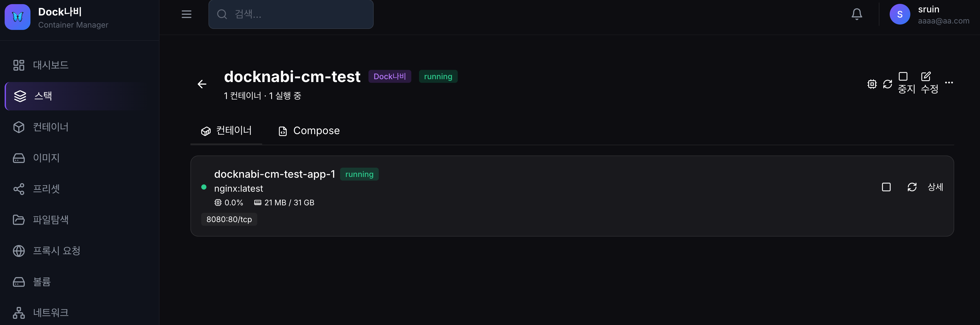Image resolution: width=980 pixels, height=325 pixels.
Task: Open 대시보드 in the sidebar
Action: pyautogui.click(x=51, y=65)
